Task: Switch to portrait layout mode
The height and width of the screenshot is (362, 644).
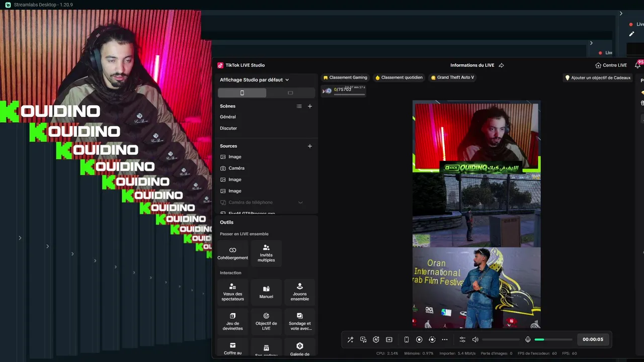Action: click(x=242, y=93)
